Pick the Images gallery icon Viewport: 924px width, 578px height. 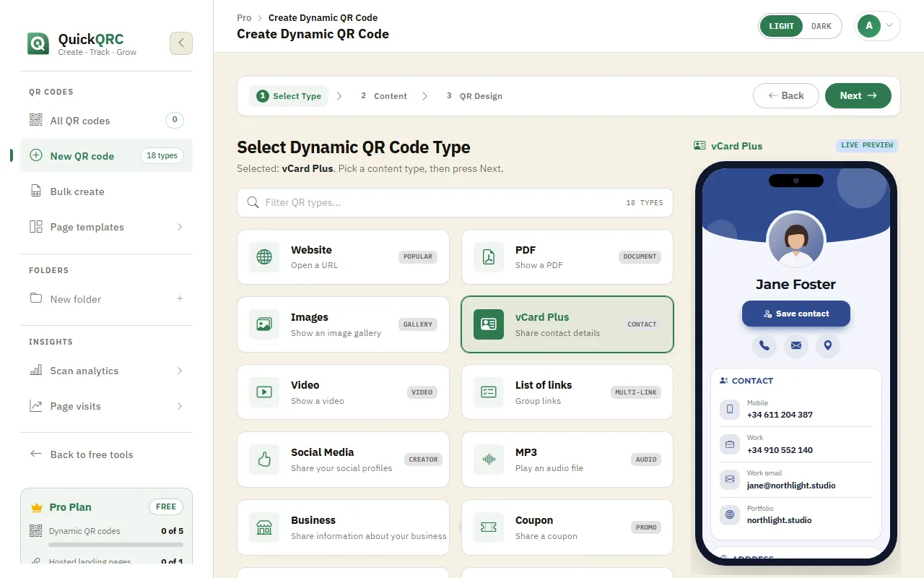(264, 324)
